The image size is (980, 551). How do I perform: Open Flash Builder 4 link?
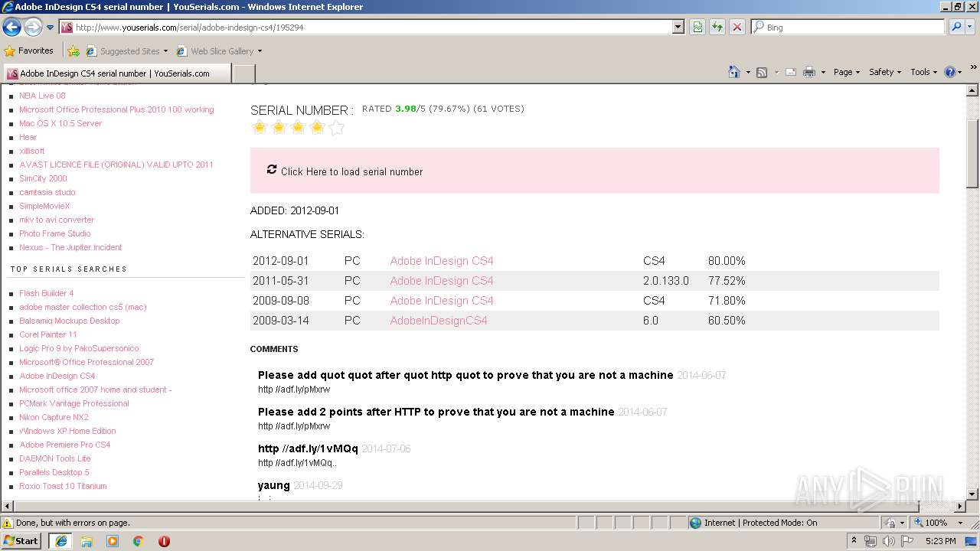point(47,293)
